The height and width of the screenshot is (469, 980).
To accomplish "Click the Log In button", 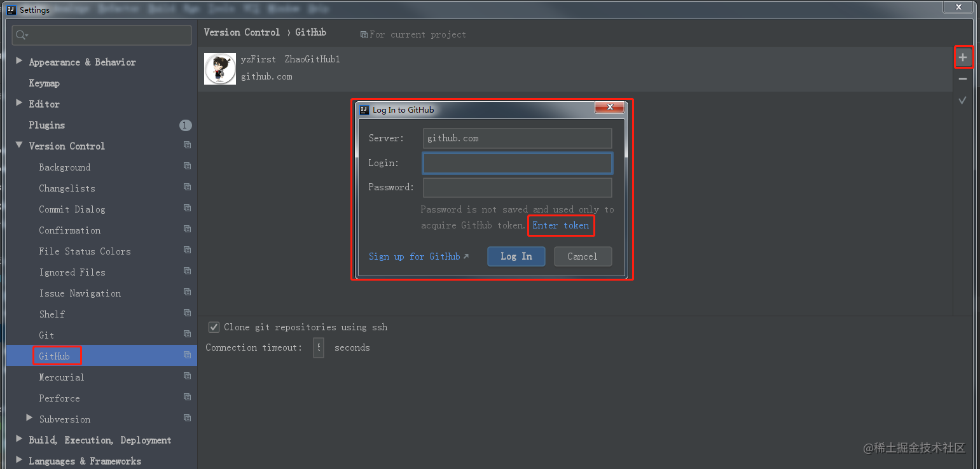I will pos(516,256).
